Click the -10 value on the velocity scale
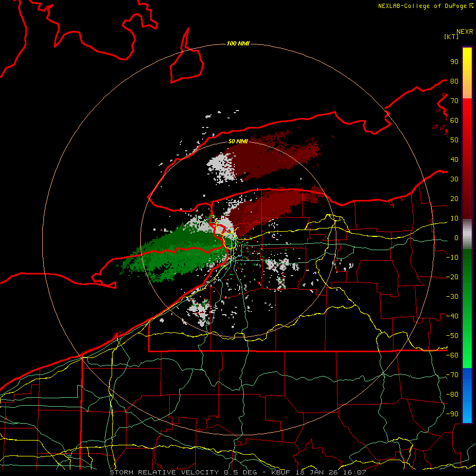 [452, 258]
